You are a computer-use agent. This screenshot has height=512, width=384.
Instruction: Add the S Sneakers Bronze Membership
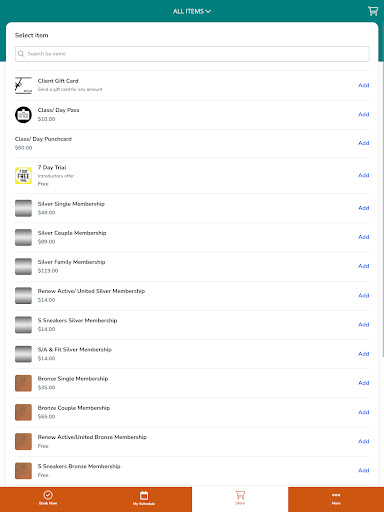[363, 470]
